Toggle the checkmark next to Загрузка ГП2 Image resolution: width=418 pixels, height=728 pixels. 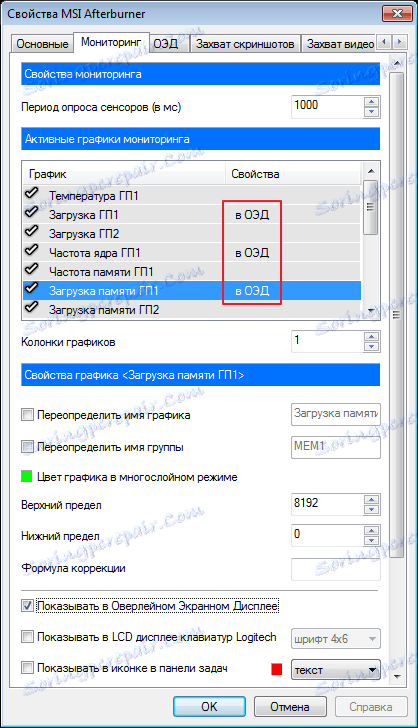coord(32,232)
